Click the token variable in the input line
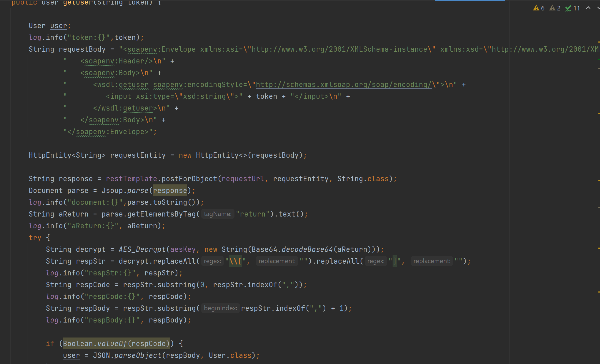Image resolution: width=600 pixels, height=364 pixels. tap(267, 96)
